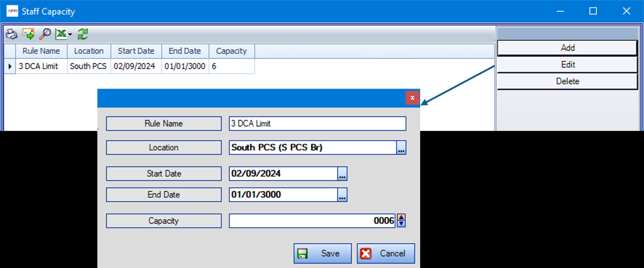644x268 pixels.
Task: Open the Start Date picker ellipsis button
Action: pyautogui.click(x=342, y=174)
